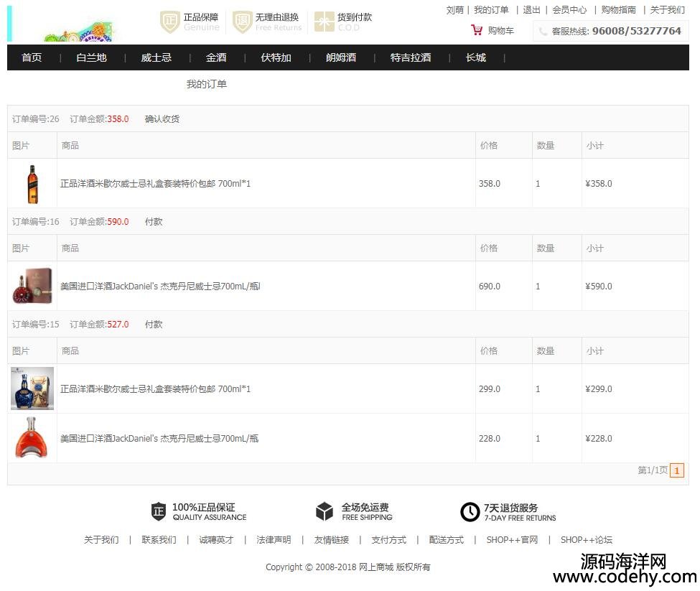Image resolution: width=700 pixels, height=591 pixels.
Task: Click the 货到付款 C.O.D gift icon
Action: [325, 22]
